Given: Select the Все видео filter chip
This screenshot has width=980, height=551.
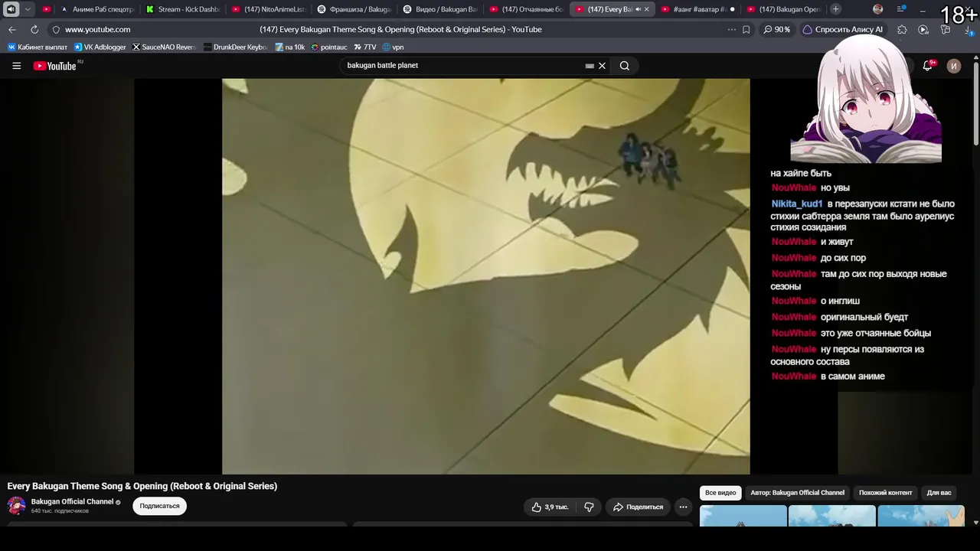Looking at the screenshot, I should point(720,493).
